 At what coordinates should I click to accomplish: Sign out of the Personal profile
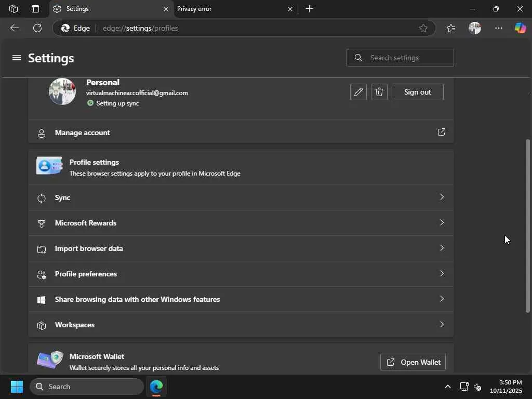tap(417, 92)
